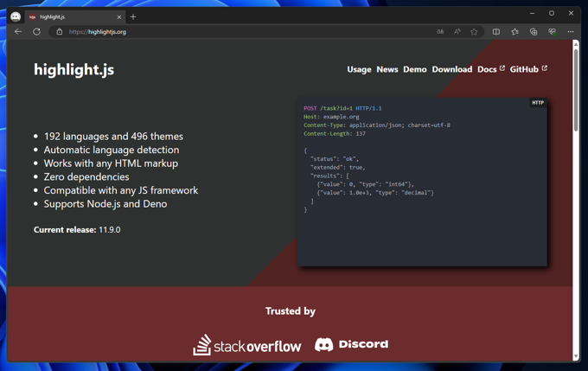The width and height of the screenshot is (588, 371).
Task: Click the 'Host: example.org' code line
Action: (x=331, y=117)
